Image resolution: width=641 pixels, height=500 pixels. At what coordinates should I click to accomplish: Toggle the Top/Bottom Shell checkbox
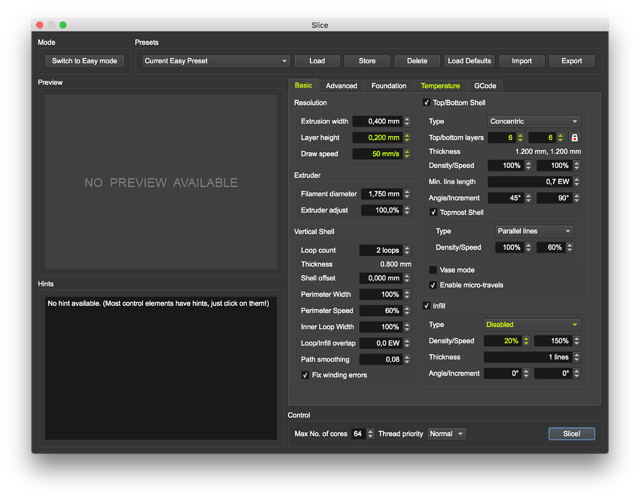click(x=426, y=103)
